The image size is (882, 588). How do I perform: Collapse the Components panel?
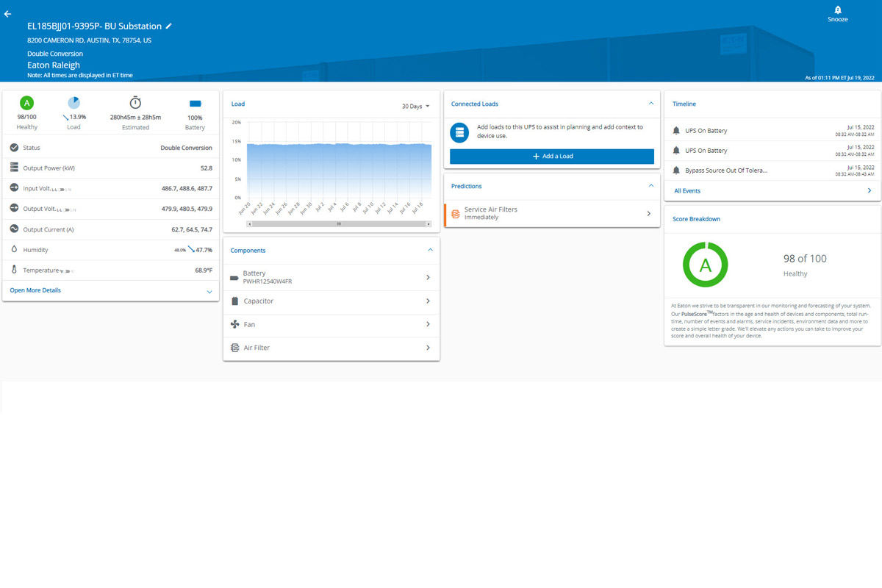pyautogui.click(x=430, y=251)
